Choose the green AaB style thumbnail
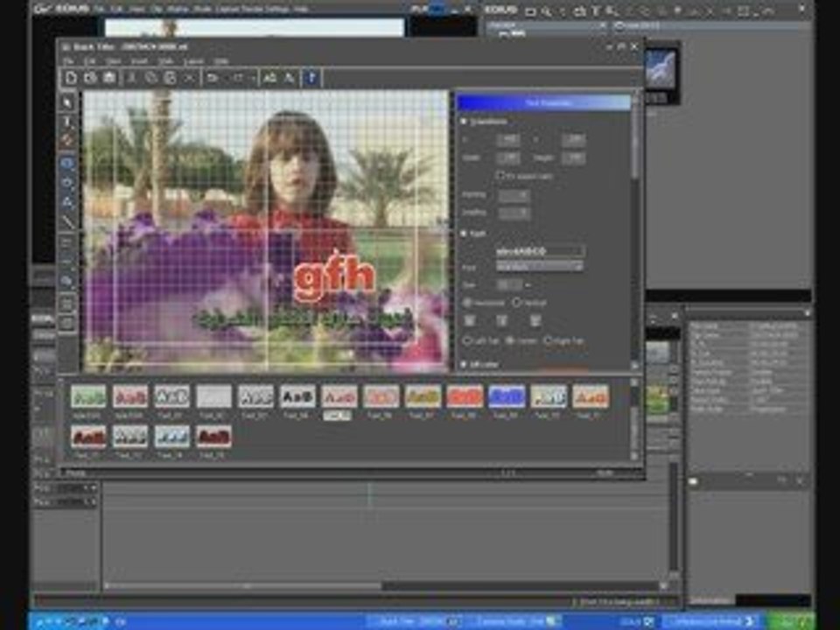Screen dimensions: 840x630 [87, 396]
